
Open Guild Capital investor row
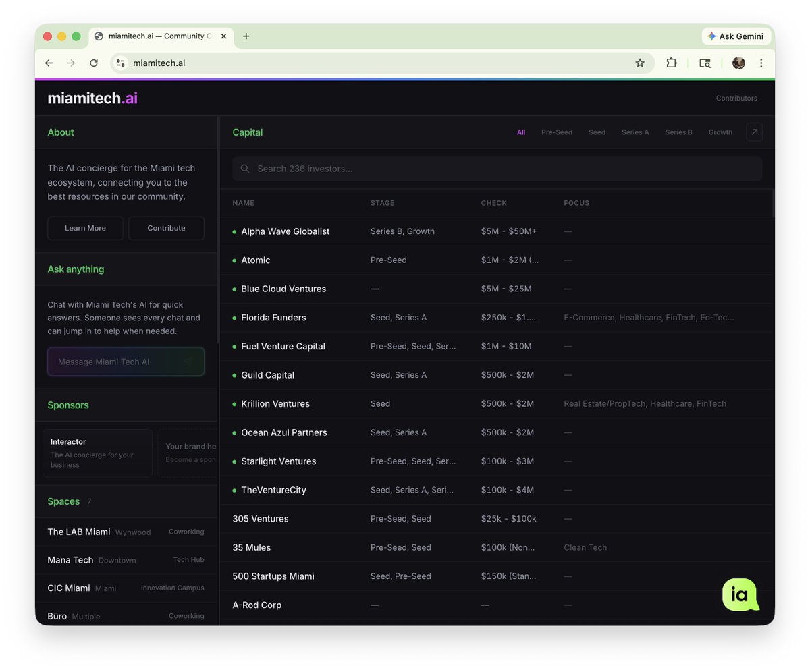497,375
